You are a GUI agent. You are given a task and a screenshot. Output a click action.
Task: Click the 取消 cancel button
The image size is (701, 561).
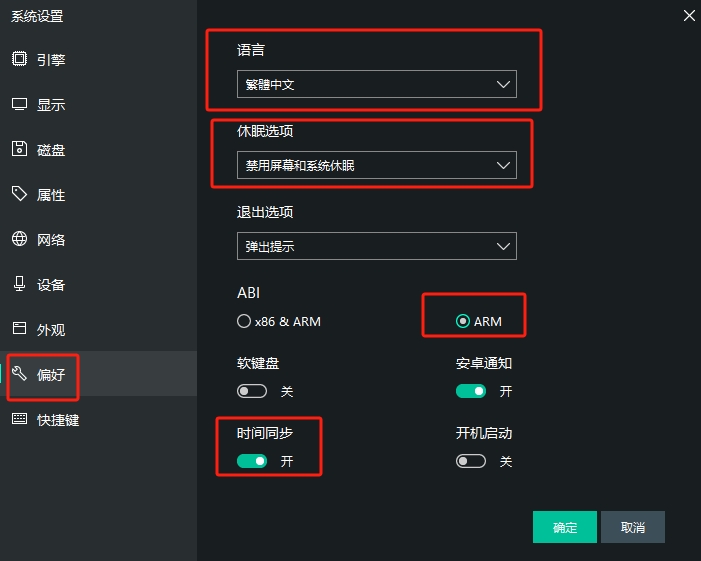[632, 527]
